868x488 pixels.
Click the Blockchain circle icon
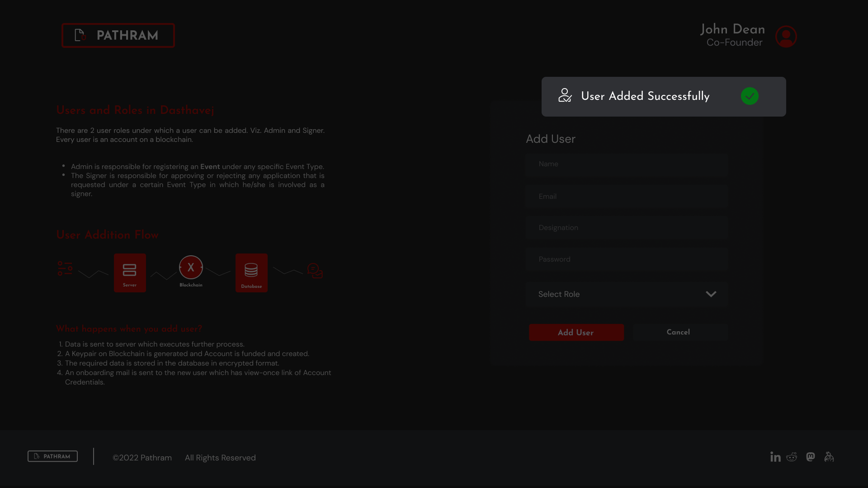pos(191,267)
